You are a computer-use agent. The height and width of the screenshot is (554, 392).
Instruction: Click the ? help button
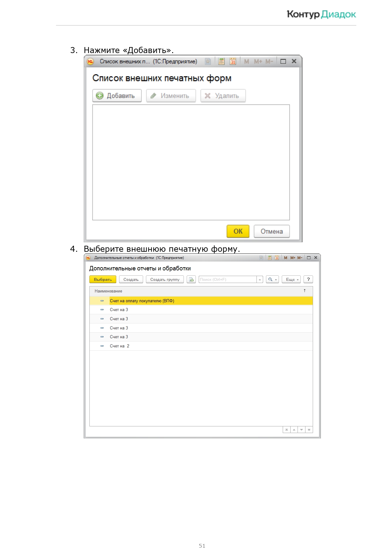point(308,280)
